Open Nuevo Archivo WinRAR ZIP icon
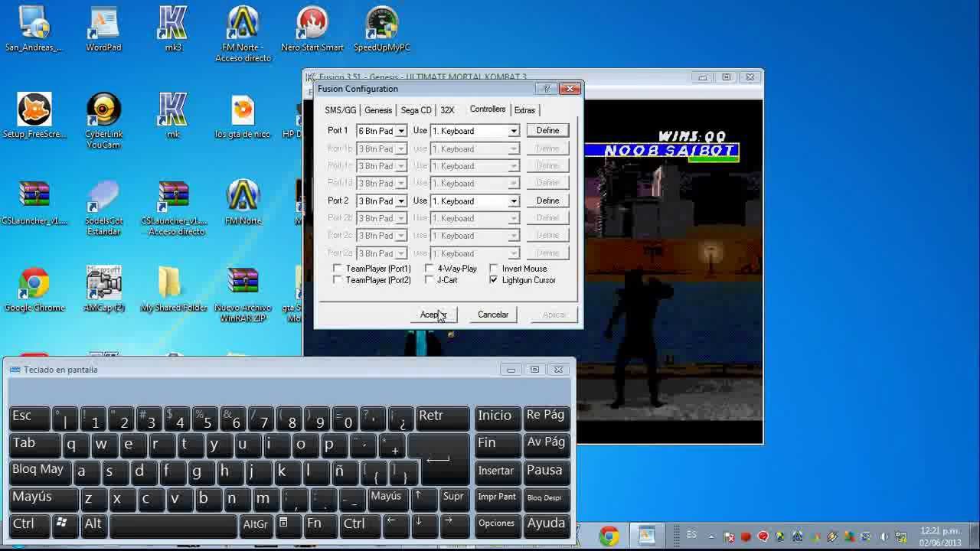The image size is (980, 551). pos(243,295)
